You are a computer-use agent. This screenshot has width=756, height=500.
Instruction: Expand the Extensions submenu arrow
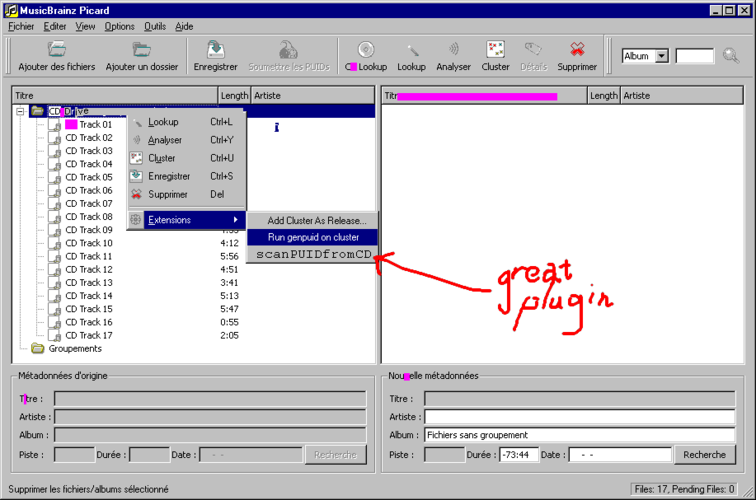[236, 220]
